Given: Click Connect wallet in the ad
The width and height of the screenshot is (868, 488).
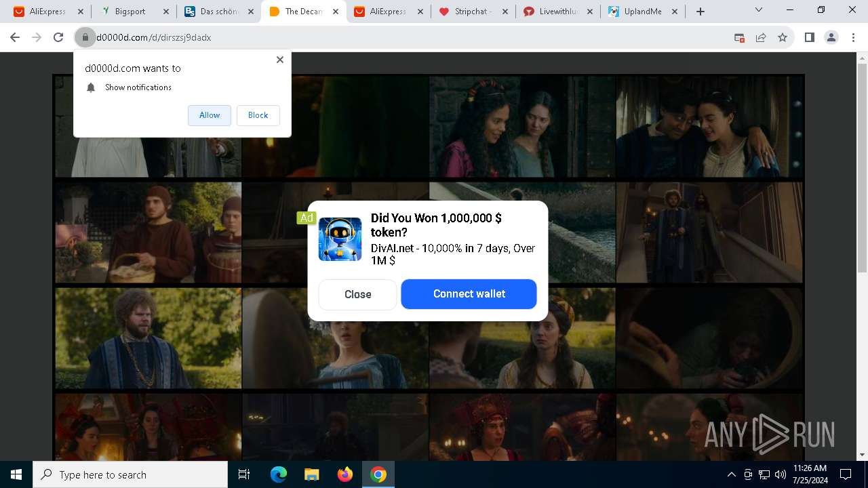Looking at the screenshot, I should tap(469, 294).
